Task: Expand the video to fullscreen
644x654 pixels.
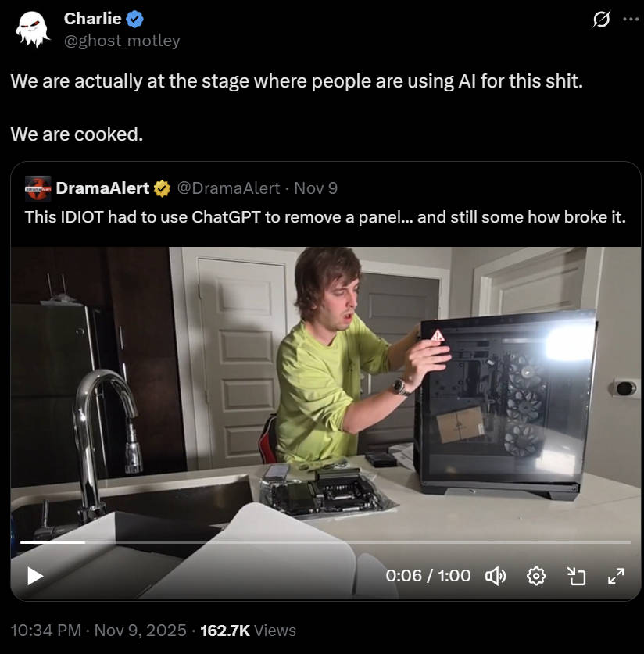Action: pos(616,577)
